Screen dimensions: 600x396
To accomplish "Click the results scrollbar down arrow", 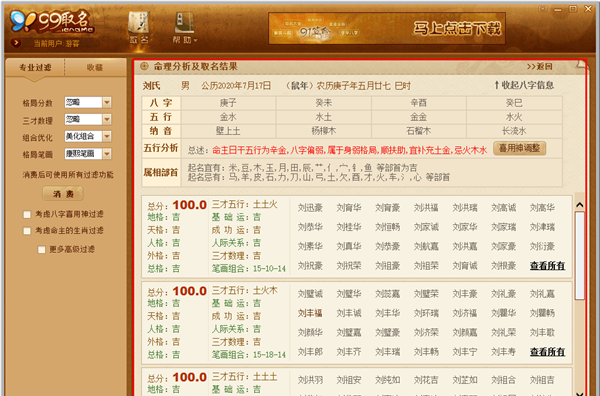I will [580, 393].
